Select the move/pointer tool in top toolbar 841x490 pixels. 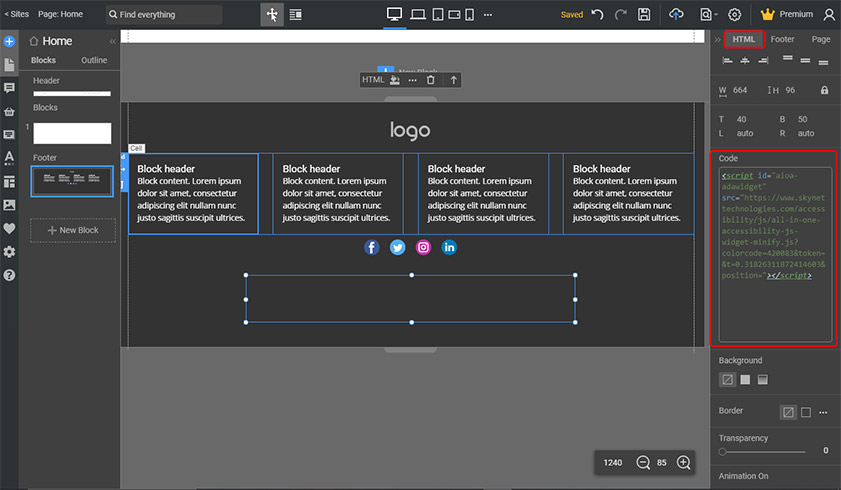tap(272, 14)
